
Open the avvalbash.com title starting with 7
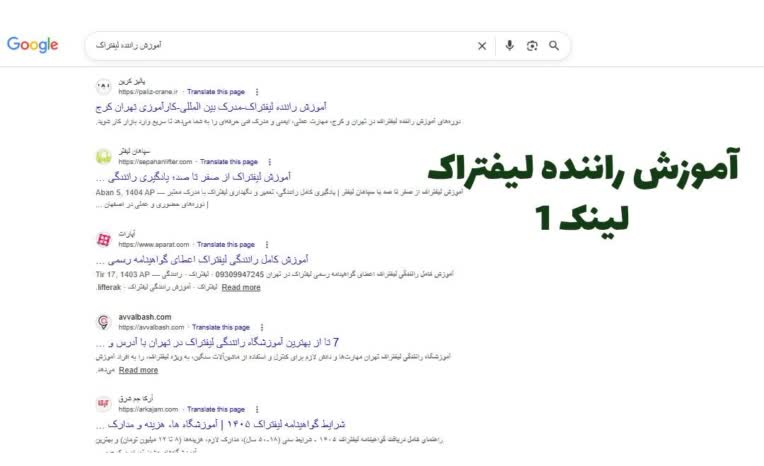217,342
